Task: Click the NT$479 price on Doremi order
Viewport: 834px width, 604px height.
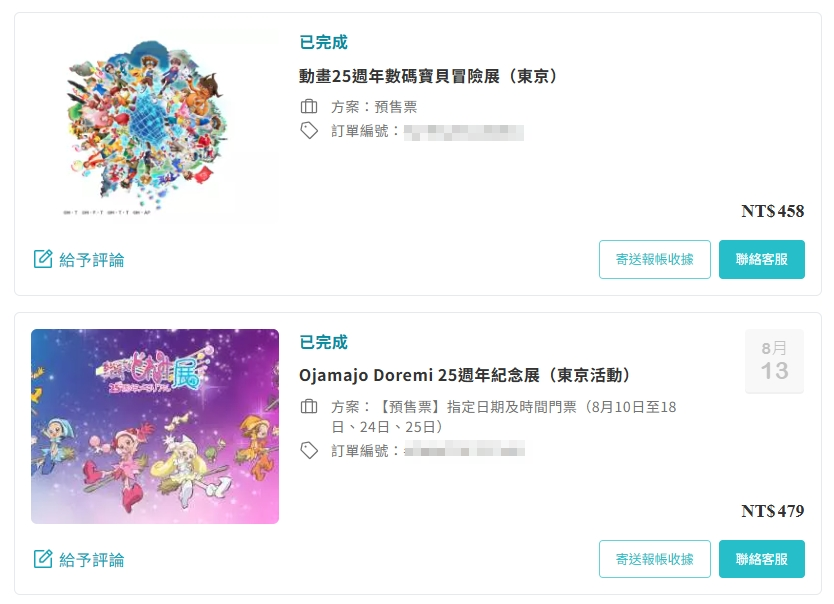Action: pos(773,511)
